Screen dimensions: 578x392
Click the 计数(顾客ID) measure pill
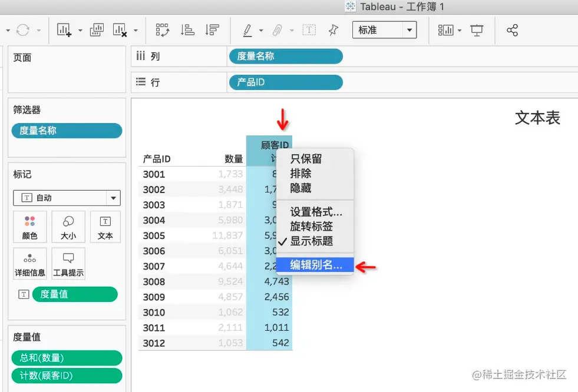(67, 376)
